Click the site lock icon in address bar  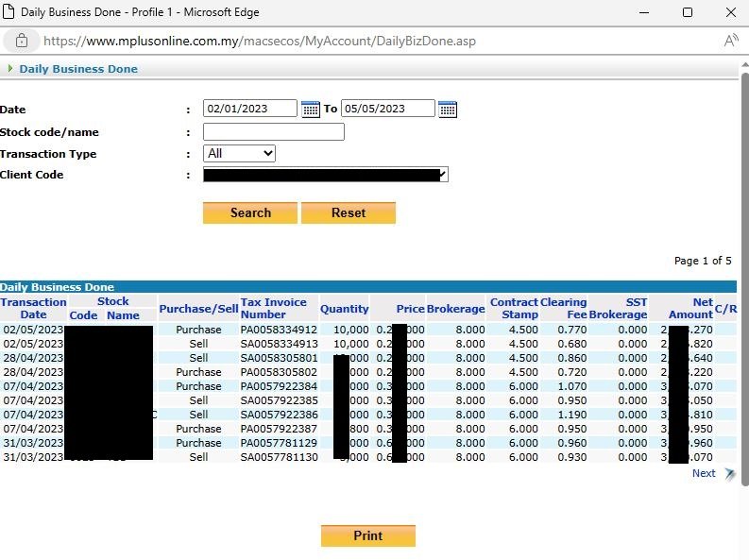[x=22, y=41]
